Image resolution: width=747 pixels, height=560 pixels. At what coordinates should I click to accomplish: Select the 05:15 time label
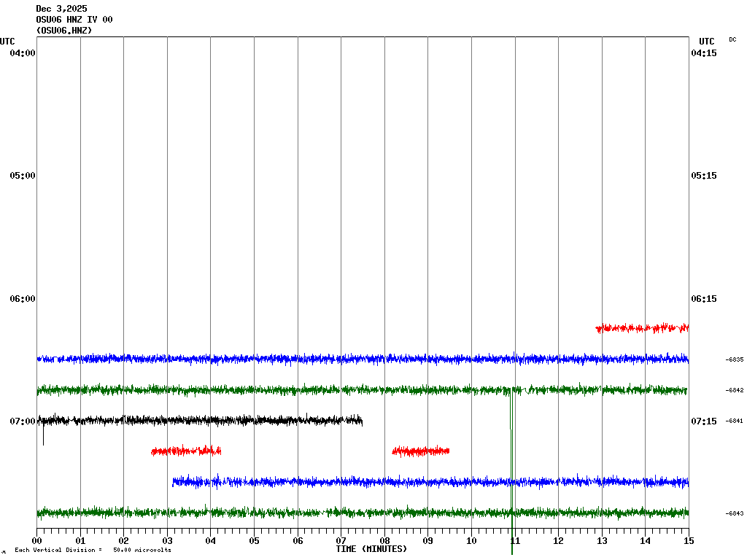coord(703,176)
